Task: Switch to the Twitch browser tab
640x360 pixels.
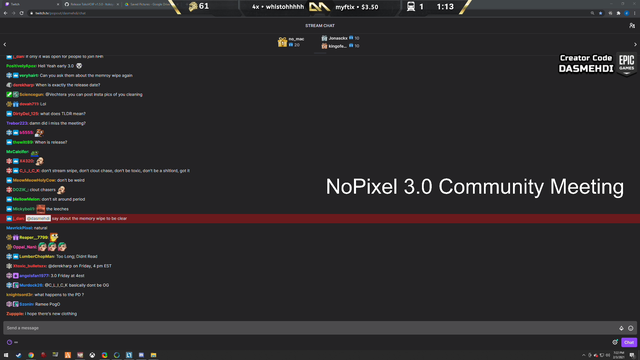Action: tap(31, 4)
